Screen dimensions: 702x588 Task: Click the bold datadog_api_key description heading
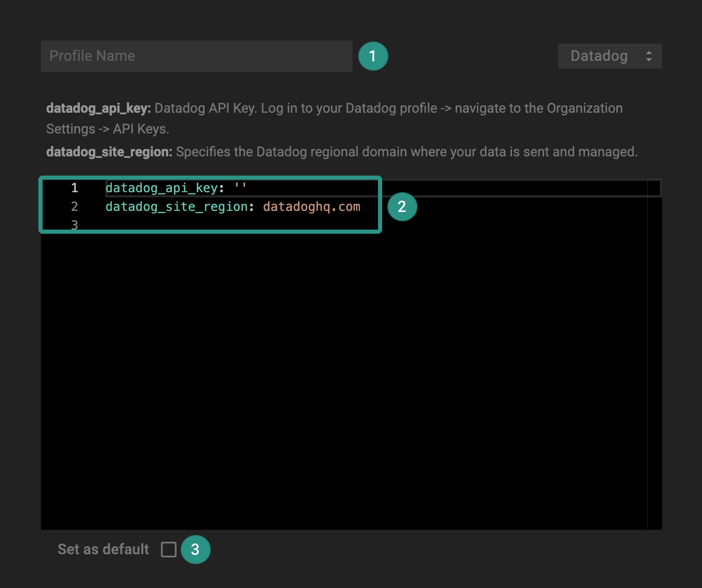[x=98, y=108]
